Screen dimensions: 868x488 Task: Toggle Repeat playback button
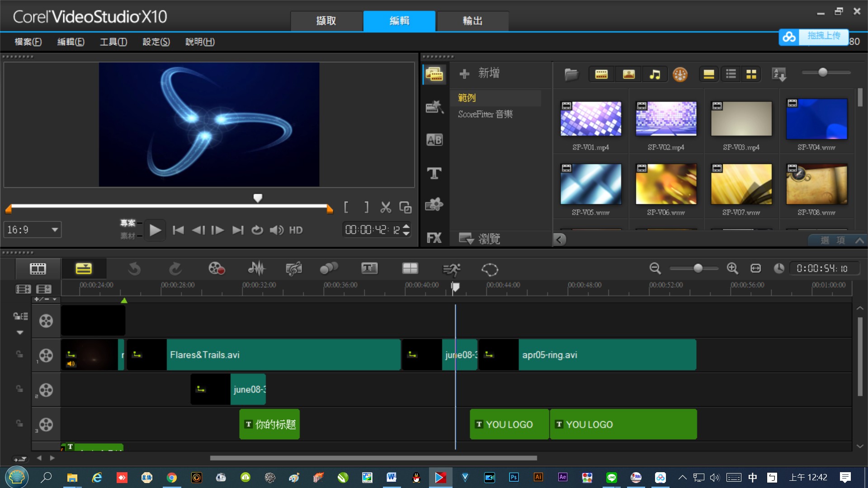click(x=257, y=230)
